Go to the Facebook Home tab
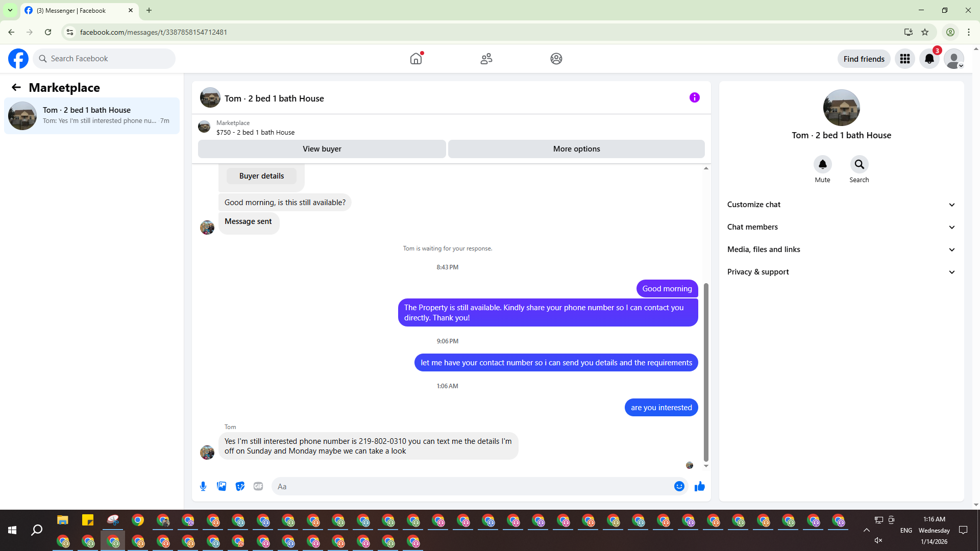Image resolution: width=980 pixels, height=551 pixels. (416, 59)
